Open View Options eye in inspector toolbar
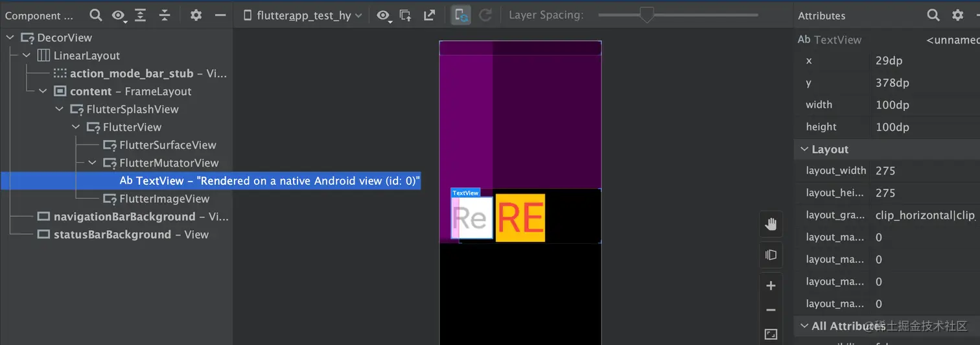The height and width of the screenshot is (345, 980). tap(384, 16)
